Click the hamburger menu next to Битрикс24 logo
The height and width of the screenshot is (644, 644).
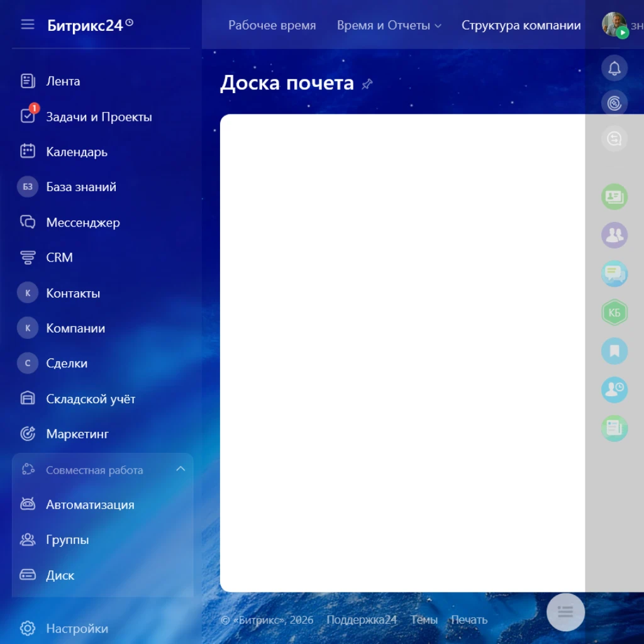(x=26, y=25)
